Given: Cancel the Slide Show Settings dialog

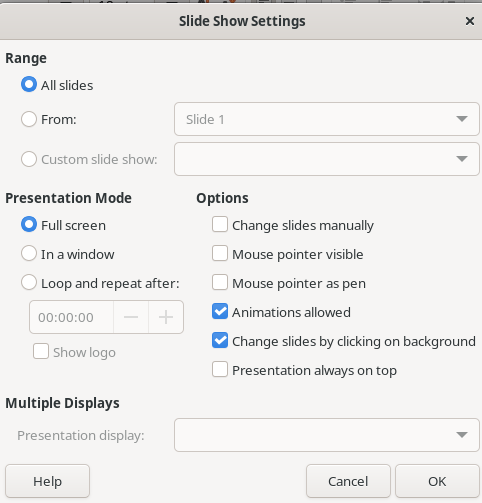Looking at the screenshot, I should (348, 481).
